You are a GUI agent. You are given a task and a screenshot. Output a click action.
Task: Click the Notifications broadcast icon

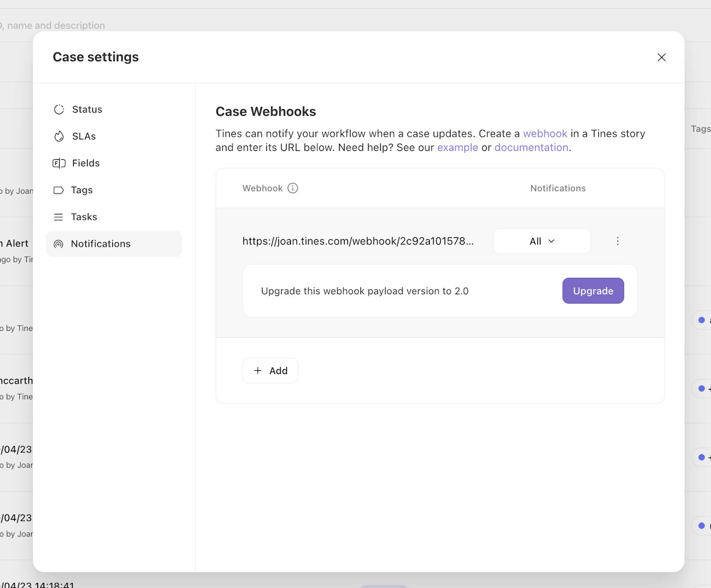pyautogui.click(x=59, y=244)
